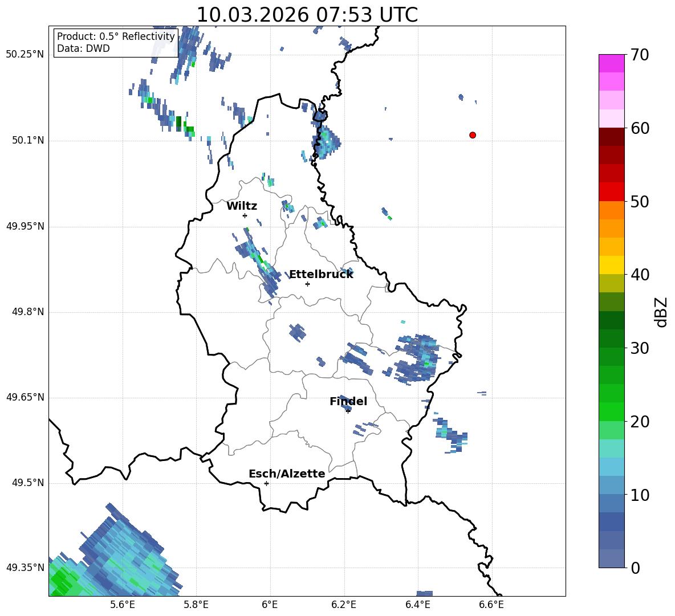Click the red radar site marker dot
This screenshot has height=616, width=675.
pyautogui.click(x=473, y=135)
